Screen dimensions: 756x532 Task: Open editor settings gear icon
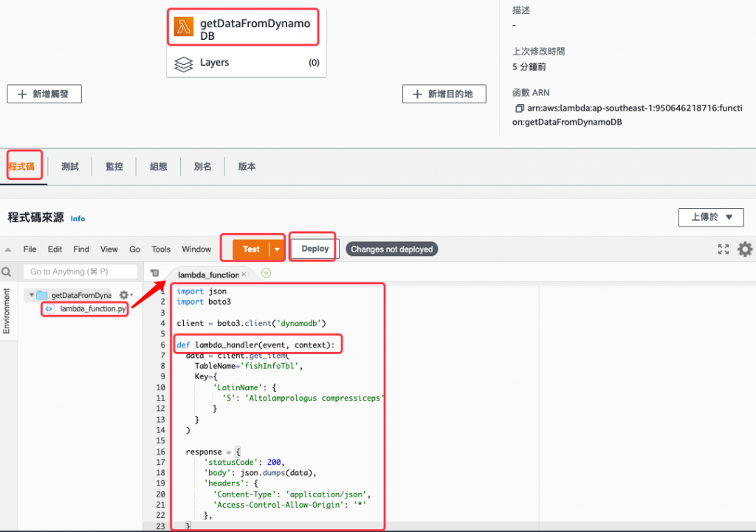(x=744, y=249)
